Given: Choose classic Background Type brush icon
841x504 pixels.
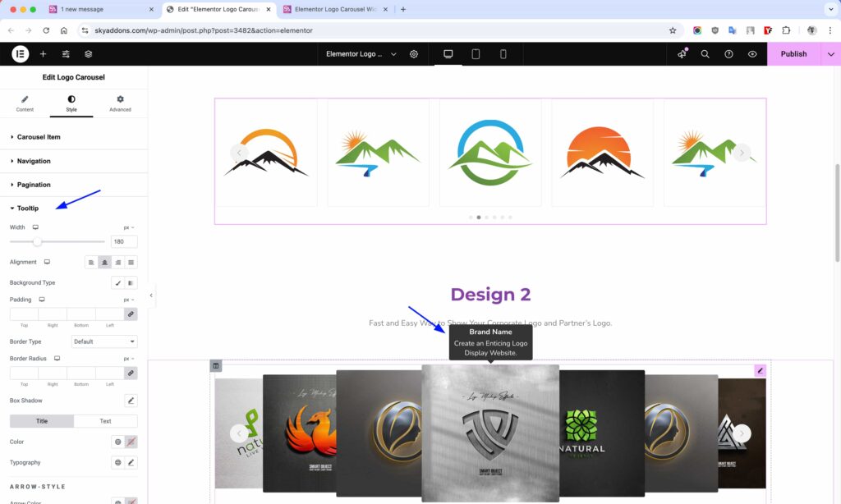Looking at the screenshot, I should [118, 282].
